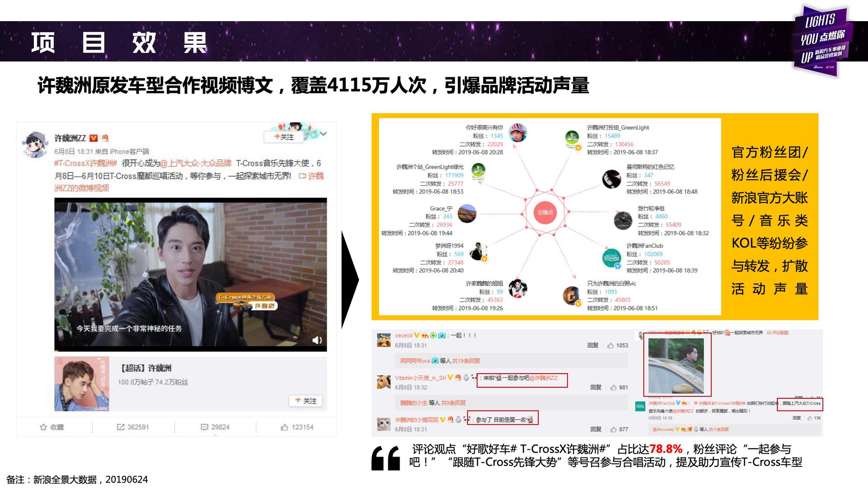Expand the 共9条回复 replies thread
This screenshot has width=868, height=488.
tap(453, 403)
